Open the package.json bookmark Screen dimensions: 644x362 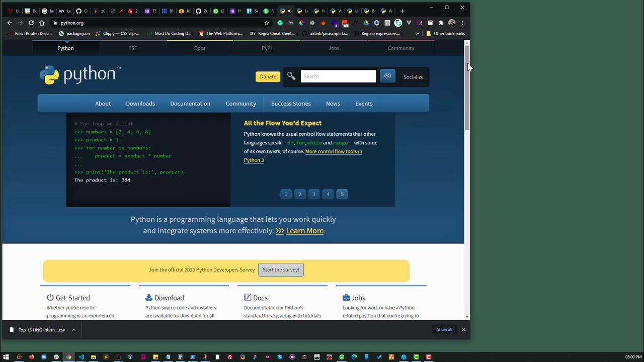point(74,34)
